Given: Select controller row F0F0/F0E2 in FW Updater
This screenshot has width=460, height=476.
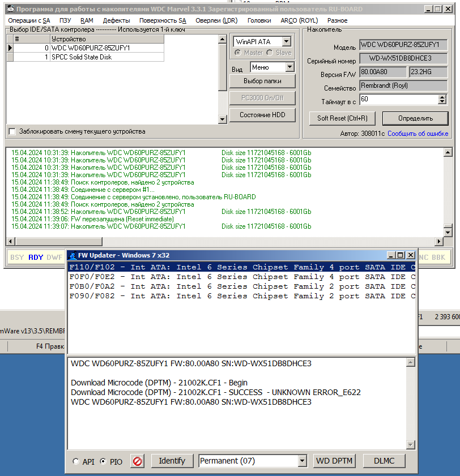Looking at the screenshot, I should click(x=242, y=277).
